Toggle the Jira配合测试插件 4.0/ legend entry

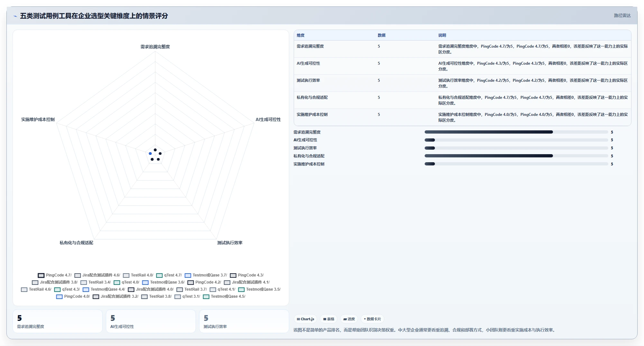pyautogui.click(x=151, y=289)
